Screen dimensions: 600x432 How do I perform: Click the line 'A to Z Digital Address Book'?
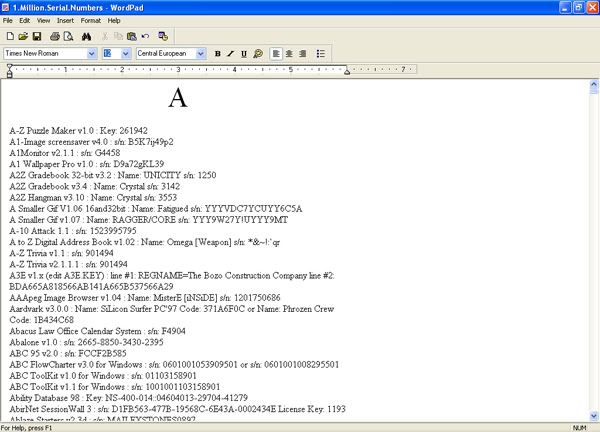click(x=145, y=242)
